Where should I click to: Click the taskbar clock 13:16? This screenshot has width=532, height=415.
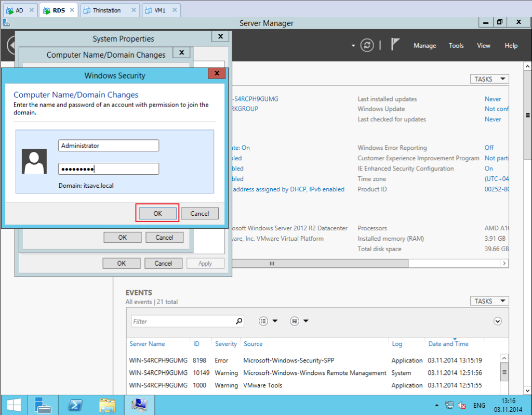[x=508, y=401]
